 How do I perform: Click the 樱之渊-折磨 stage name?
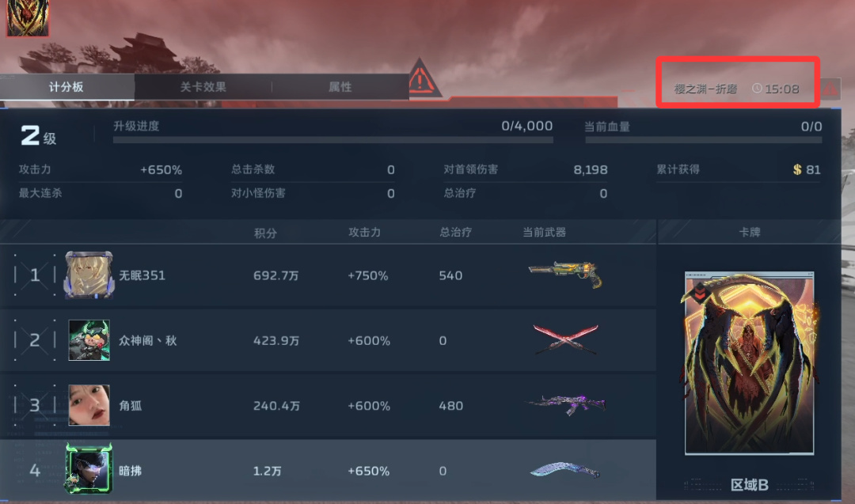pyautogui.click(x=705, y=89)
